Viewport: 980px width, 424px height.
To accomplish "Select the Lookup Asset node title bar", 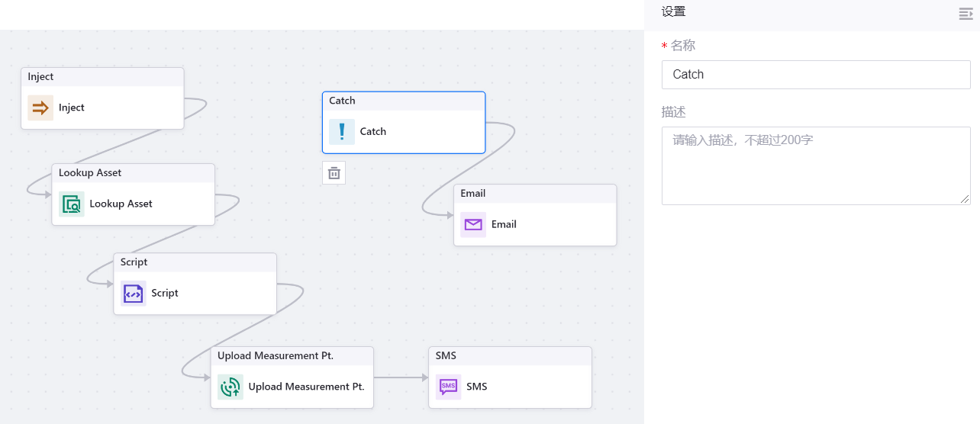I will click(x=133, y=173).
